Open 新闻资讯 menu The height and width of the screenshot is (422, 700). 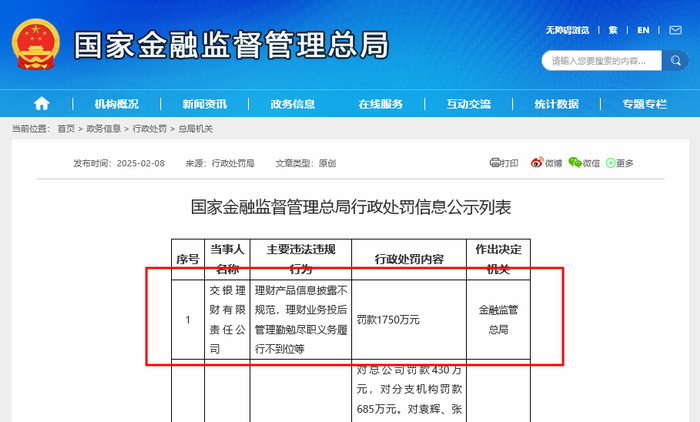204,104
